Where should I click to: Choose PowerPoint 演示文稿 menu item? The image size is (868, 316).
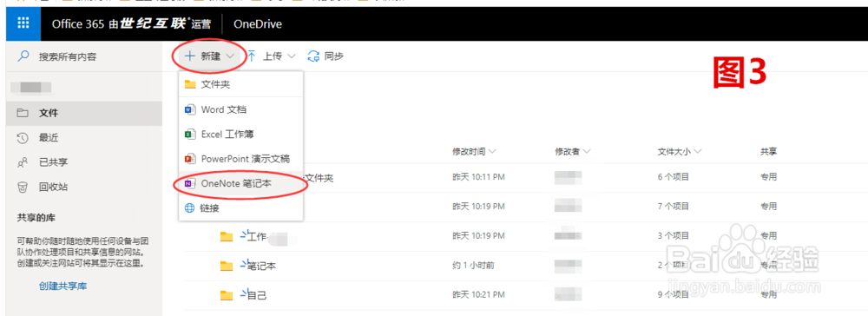[x=240, y=159]
